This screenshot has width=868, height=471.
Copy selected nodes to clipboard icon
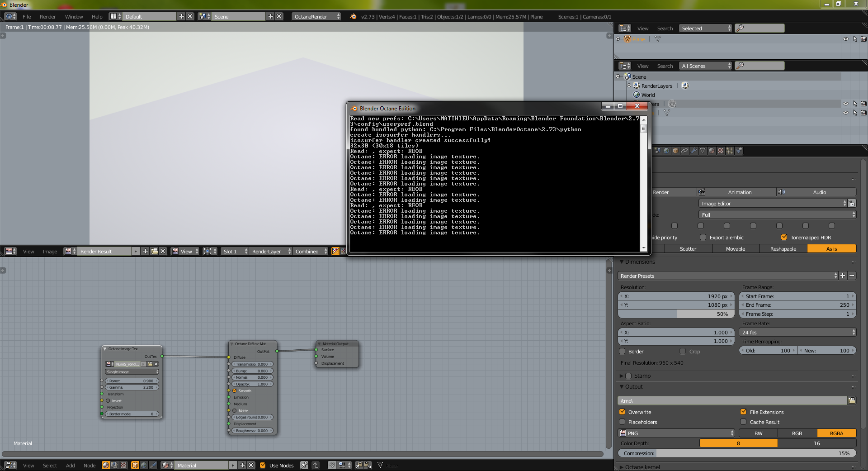(x=359, y=465)
